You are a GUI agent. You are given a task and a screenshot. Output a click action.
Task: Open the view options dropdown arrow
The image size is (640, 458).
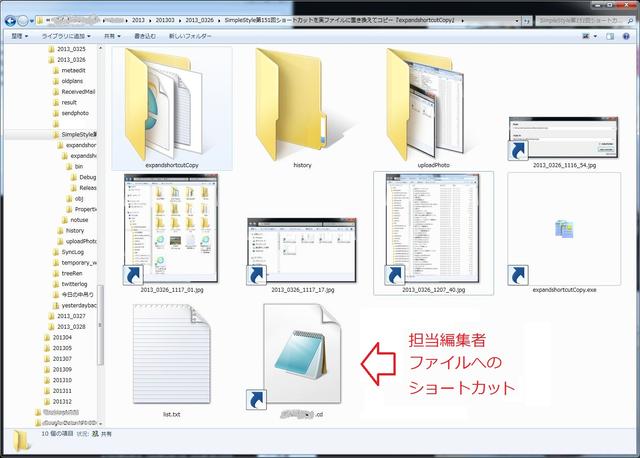click(595, 36)
